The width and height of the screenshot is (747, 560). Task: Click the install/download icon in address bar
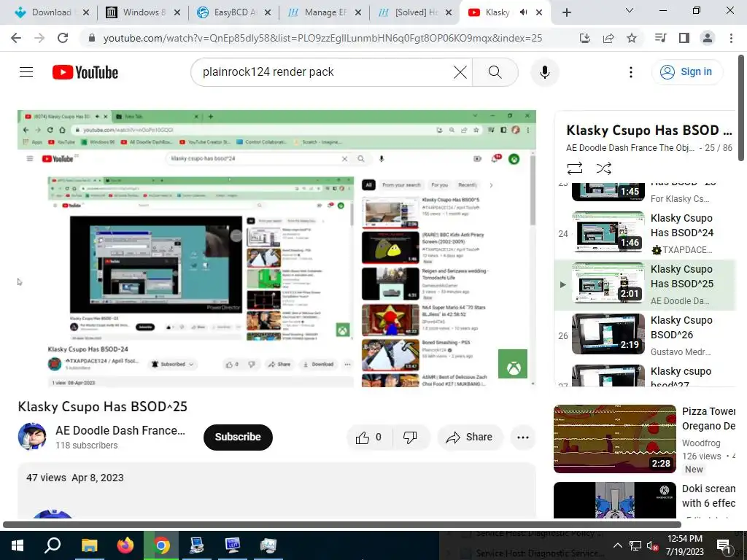point(585,38)
